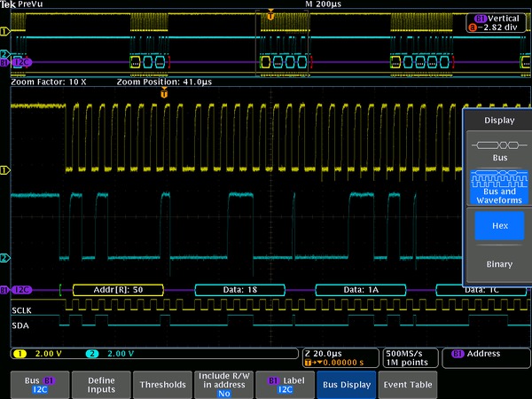532x399 pixels.
Task: Open the Bus B1 I2C type selector
Action: (40, 384)
